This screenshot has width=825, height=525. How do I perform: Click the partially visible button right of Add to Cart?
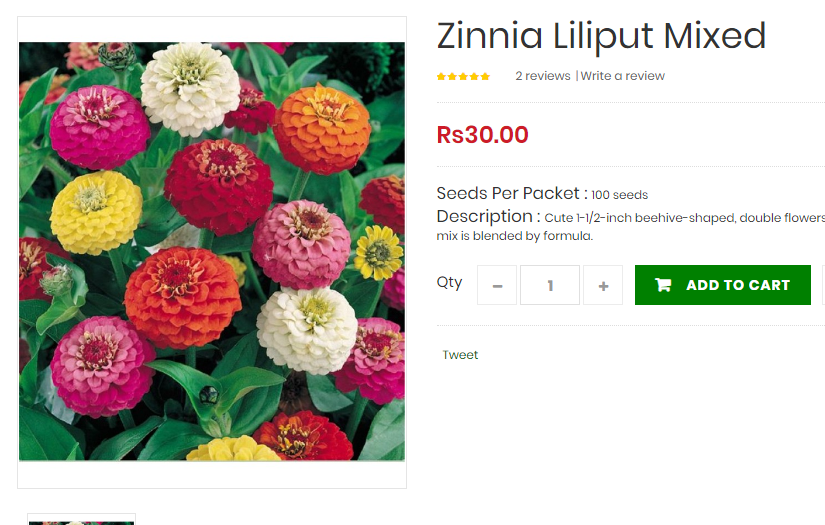pos(823,285)
